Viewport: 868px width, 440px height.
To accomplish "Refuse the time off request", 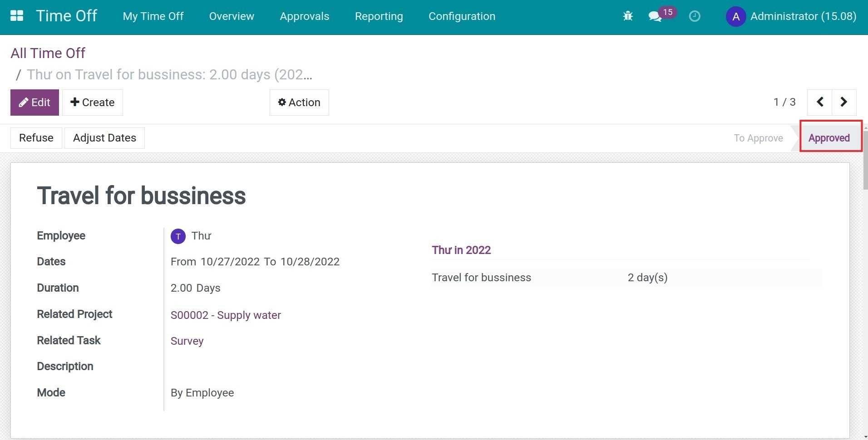I will 36,138.
